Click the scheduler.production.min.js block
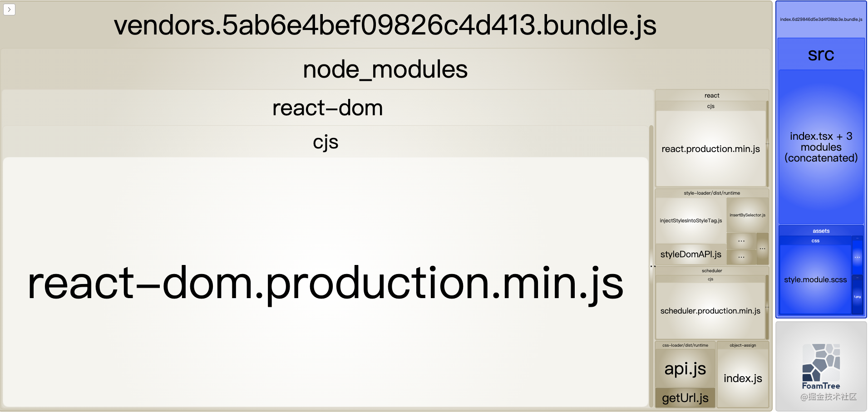Image resolution: width=868 pixels, height=412 pixels. point(710,311)
